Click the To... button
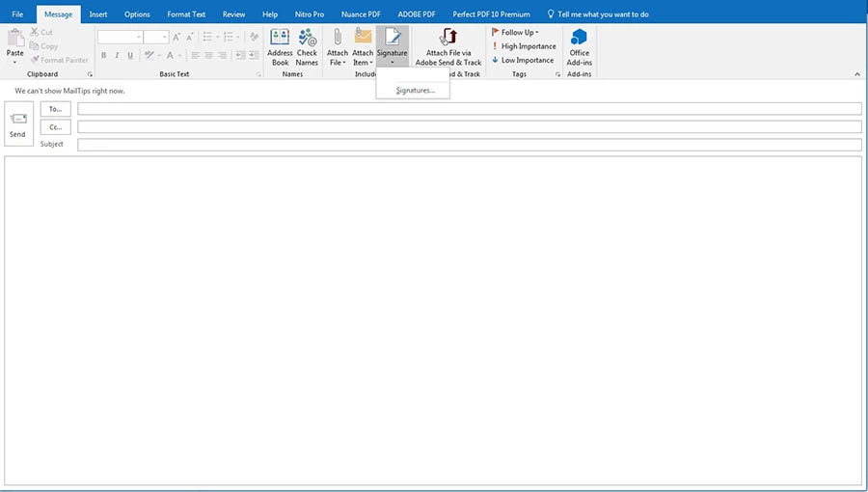 (x=55, y=109)
